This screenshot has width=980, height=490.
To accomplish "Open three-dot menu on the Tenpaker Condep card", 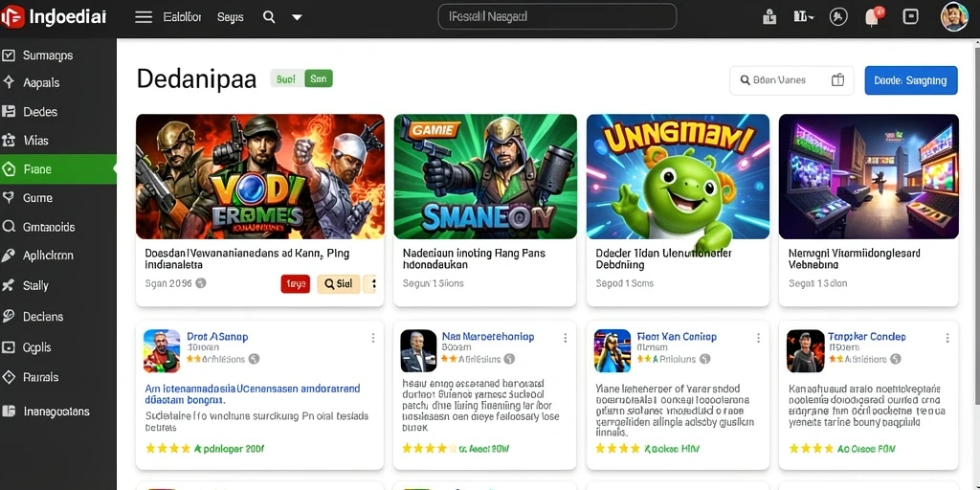I will click(947, 338).
